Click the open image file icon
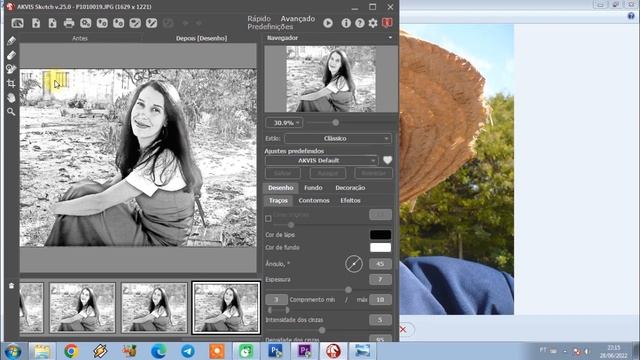The height and width of the screenshot is (360, 640). pos(36,23)
